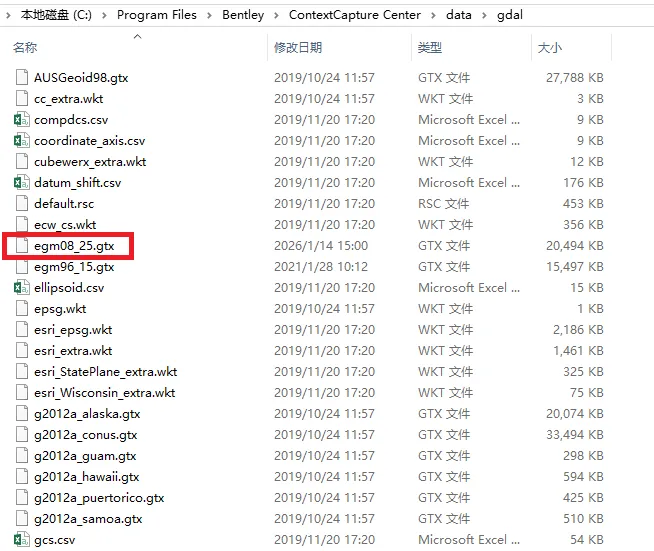Click the Excel icon beside ellipsoid.csv
Screen dimensions: 654x551
pos(22,288)
